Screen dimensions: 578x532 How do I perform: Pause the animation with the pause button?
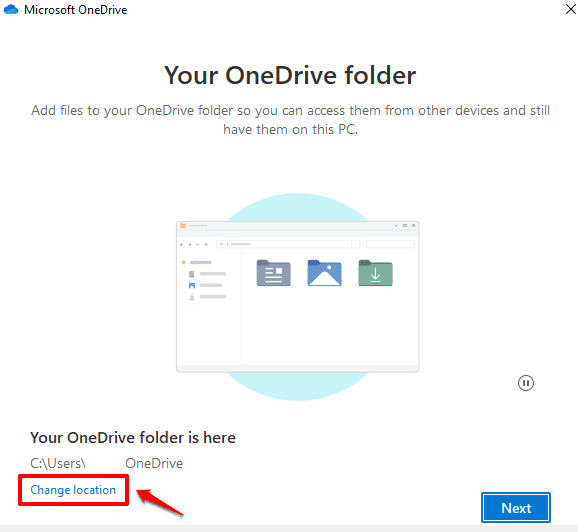(x=525, y=383)
